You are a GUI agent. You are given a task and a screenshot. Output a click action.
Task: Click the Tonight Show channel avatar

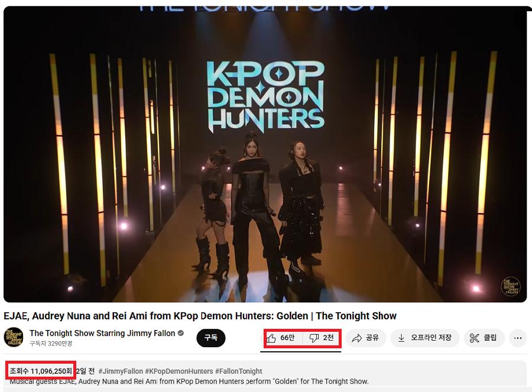point(14,338)
